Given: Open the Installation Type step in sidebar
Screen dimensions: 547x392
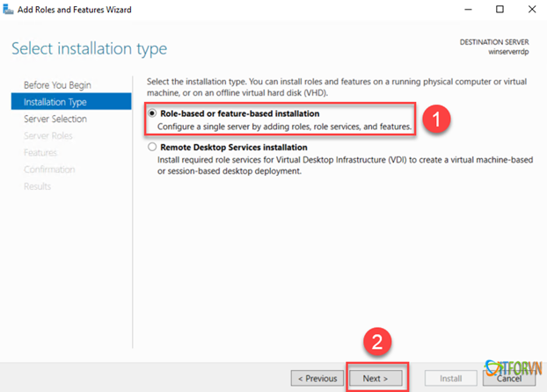Looking at the screenshot, I should (x=55, y=102).
